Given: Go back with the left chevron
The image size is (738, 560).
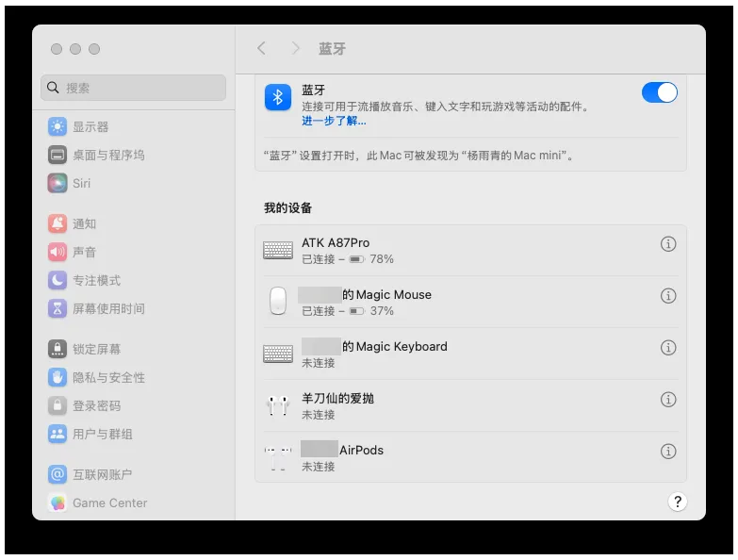Looking at the screenshot, I should (x=262, y=48).
